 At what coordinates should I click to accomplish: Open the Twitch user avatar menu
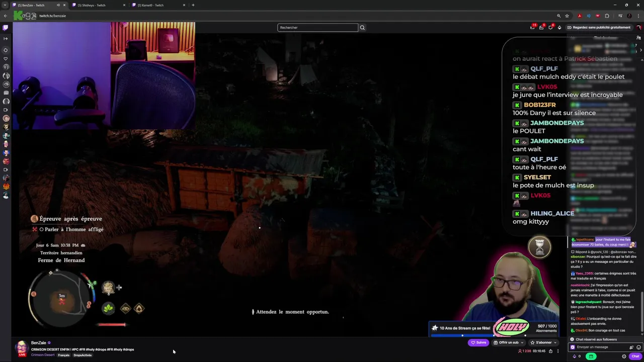(x=639, y=27)
